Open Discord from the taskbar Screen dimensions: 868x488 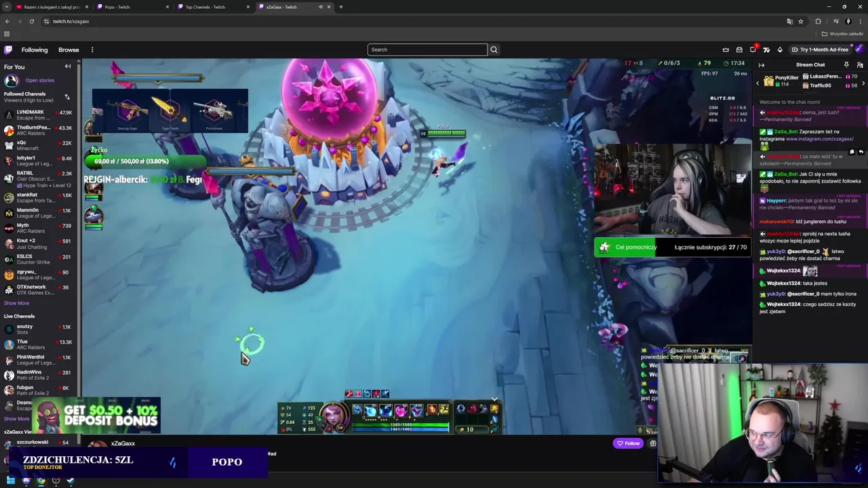point(26,481)
